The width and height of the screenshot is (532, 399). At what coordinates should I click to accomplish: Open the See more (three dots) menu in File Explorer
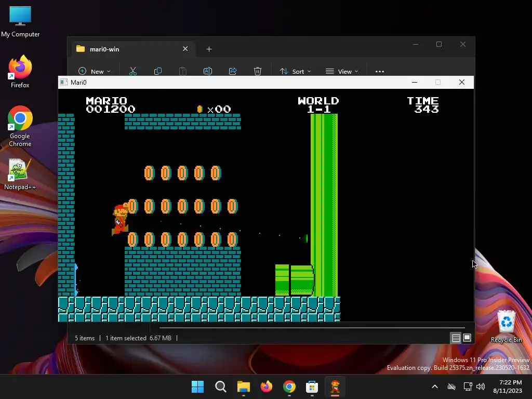380,71
